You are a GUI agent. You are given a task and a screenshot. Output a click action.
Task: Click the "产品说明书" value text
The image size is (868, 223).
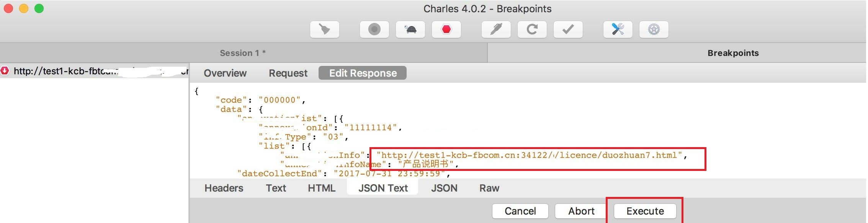425,164
